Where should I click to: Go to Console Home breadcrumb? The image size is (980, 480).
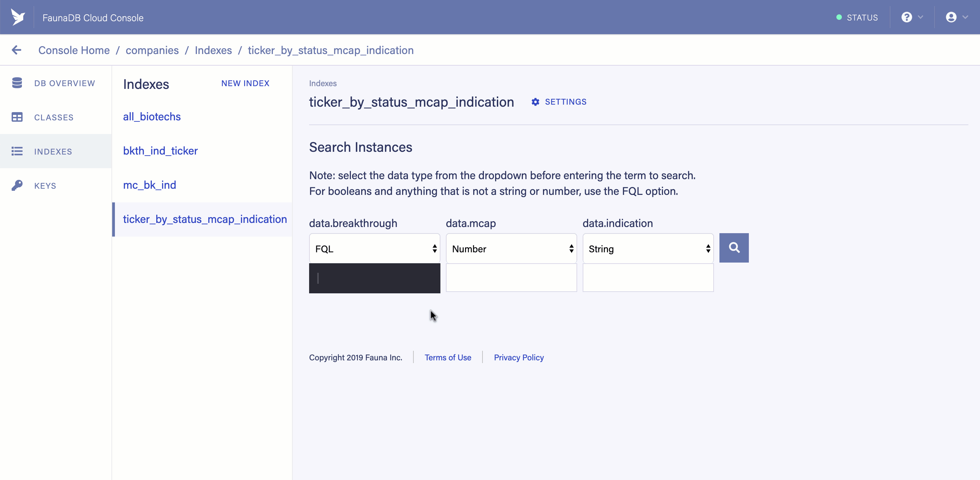point(74,50)
